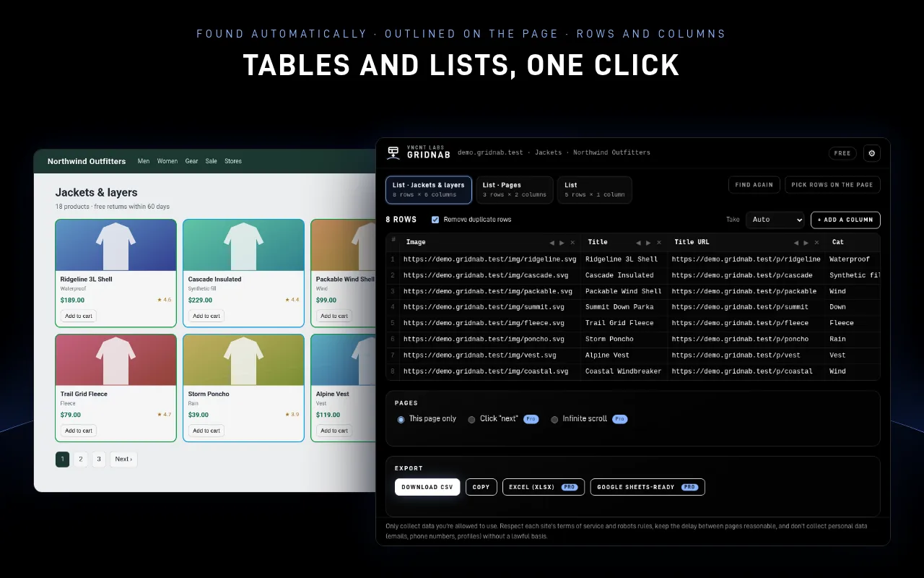
Task: Select Click "next" pagination option
Action: (x=471, y=419)
